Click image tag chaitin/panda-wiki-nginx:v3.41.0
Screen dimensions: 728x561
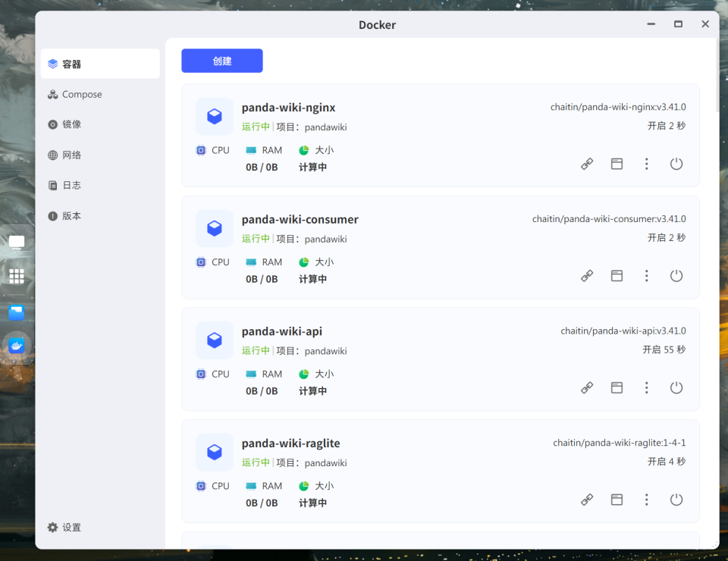[x=618, y=107]
